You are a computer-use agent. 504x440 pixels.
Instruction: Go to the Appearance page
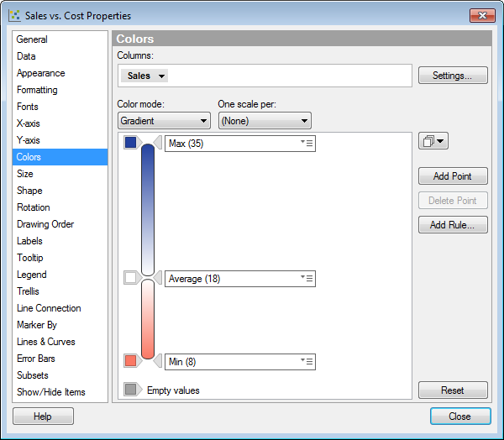[x=60, y=73]
